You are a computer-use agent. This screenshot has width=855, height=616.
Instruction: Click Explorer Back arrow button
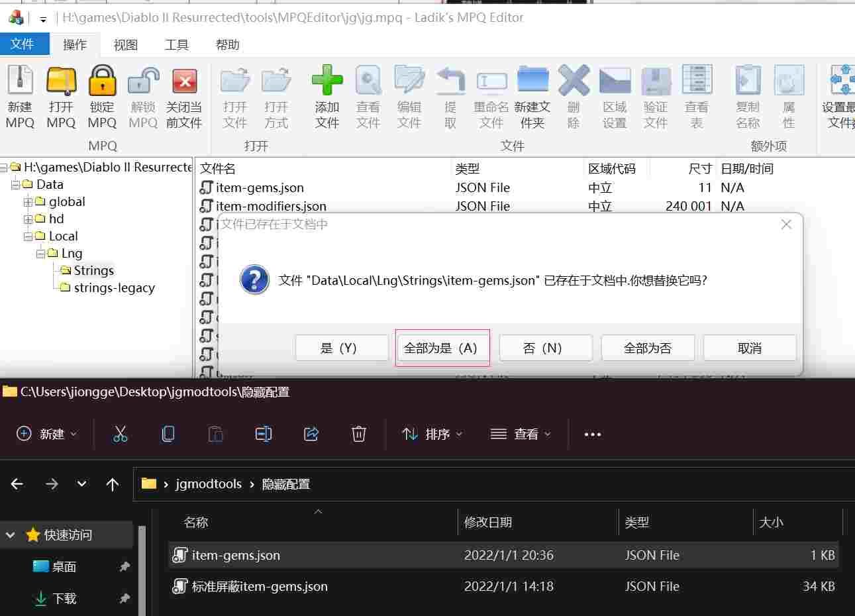click(x=17, y=484)
